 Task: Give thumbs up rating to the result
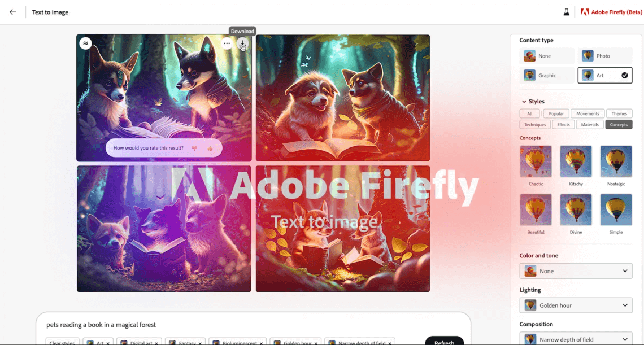210,149
